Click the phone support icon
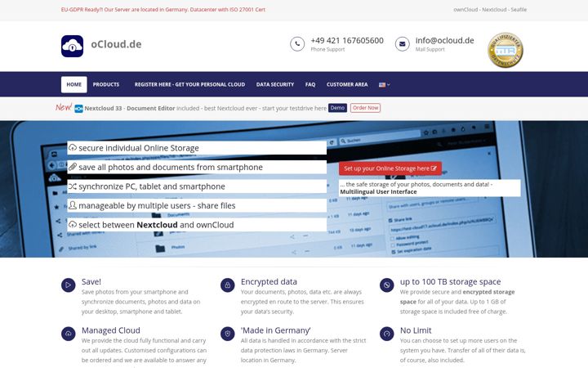The image size is (588, 368). point(297,44)
